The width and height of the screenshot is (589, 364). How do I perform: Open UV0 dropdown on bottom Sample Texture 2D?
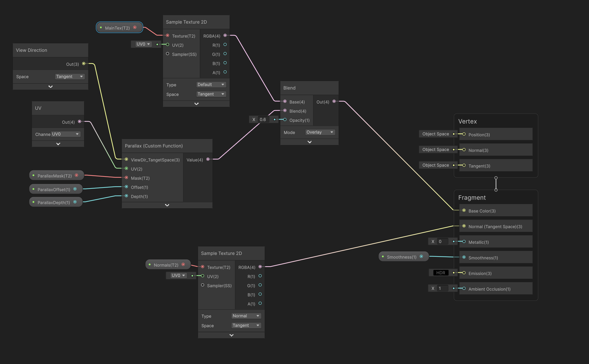click(178, 275)
